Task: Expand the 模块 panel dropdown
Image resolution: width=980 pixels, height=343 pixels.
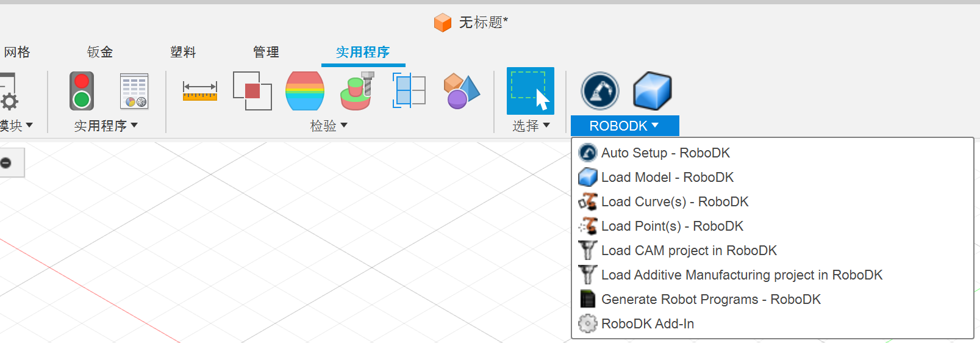Action: (16, 126)
